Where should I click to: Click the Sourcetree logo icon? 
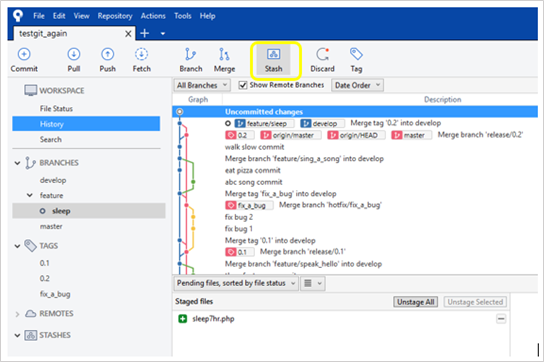point(18,16)
